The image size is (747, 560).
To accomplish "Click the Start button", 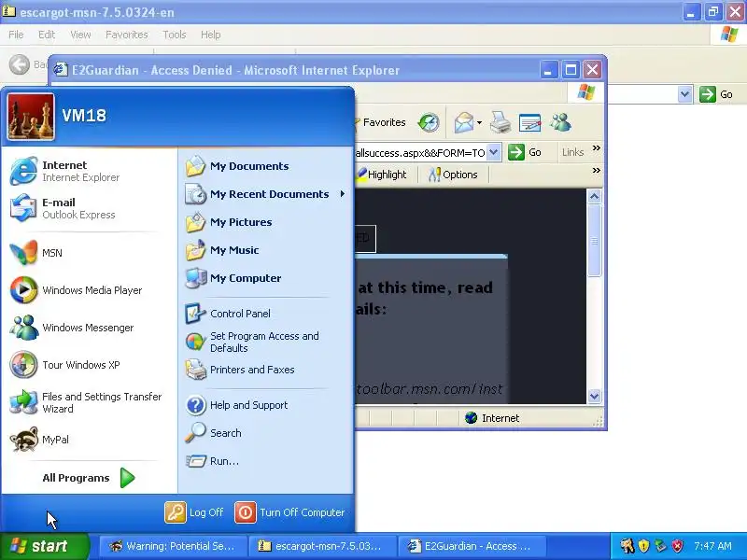I will [45, 546].
